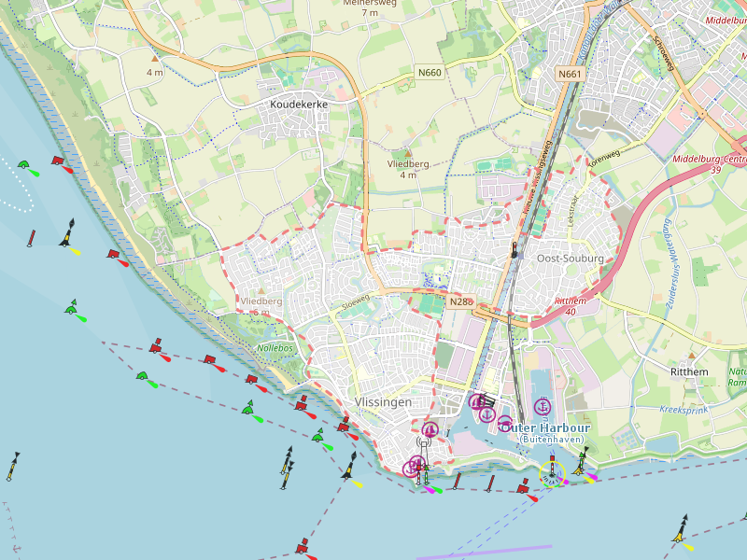Click the Vlissingen city label

(x=384, y=401)
